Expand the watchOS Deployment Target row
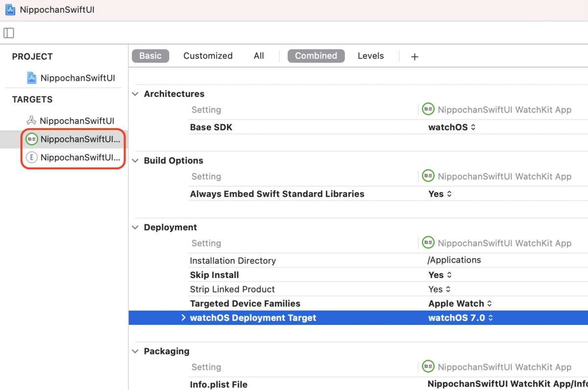588x390 pixels. click(x=184, y=317)
